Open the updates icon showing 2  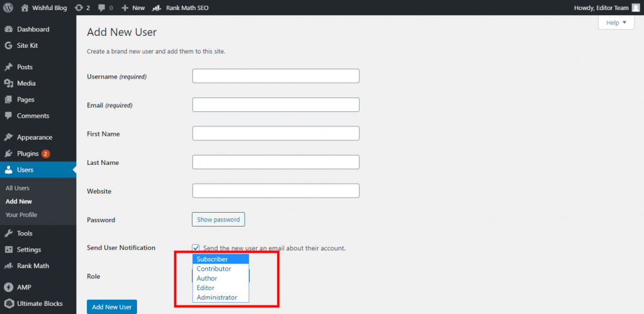pyautogui.click(x=79, y=8)
